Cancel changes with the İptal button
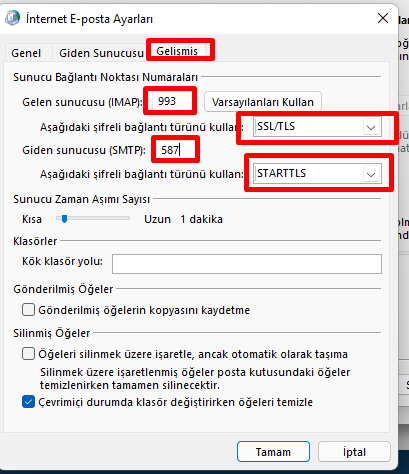409x474 pixels. tap(354, 452)
